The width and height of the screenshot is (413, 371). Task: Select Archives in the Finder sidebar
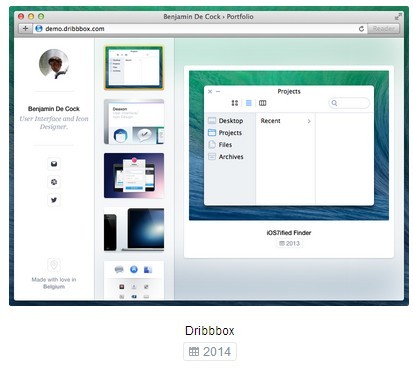230,157
